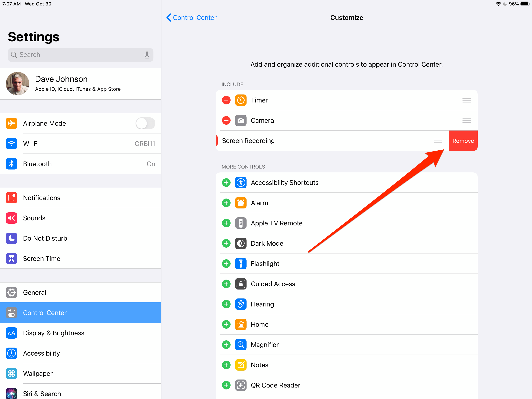The width and height of the screenshot is (532, 399).
Task: Click the Hearing icon
Action: point(241,304)
